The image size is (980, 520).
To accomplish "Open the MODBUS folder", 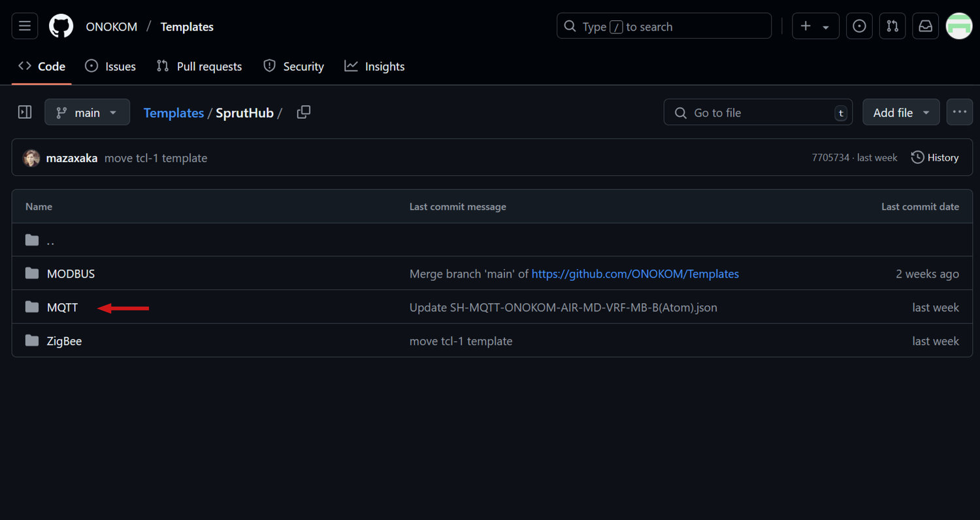I will 71,274.
